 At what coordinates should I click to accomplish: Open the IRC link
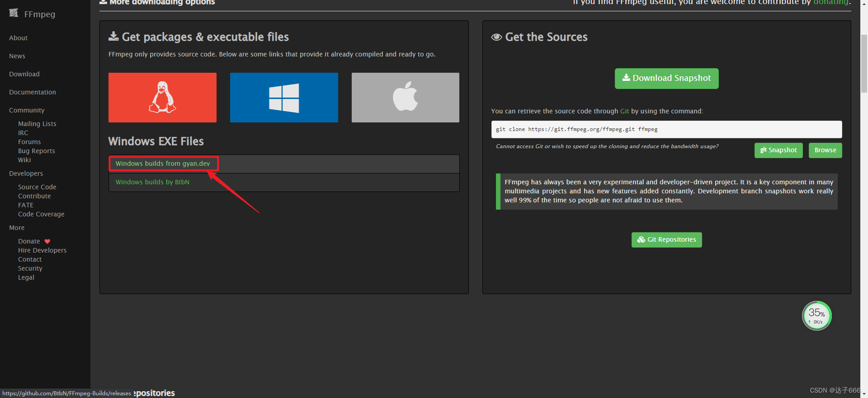tap(23, 133)
